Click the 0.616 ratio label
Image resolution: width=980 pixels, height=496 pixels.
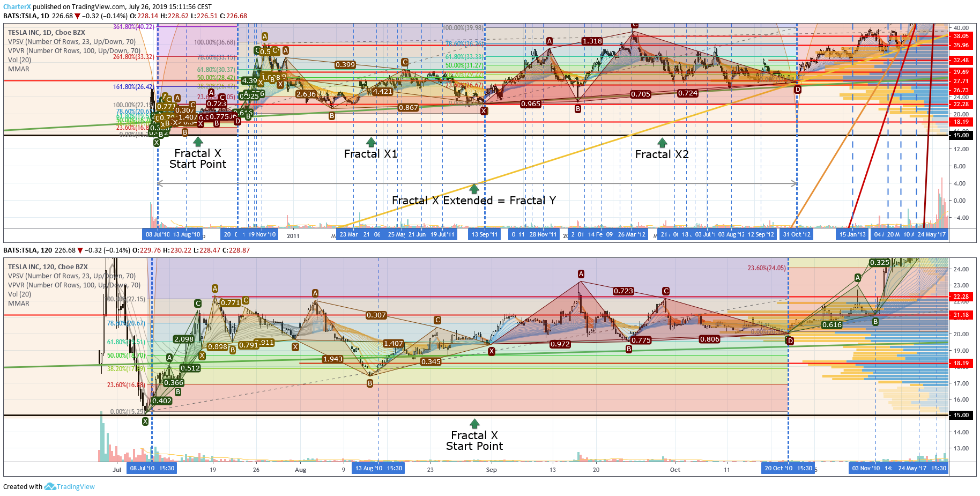click(832, 325)
